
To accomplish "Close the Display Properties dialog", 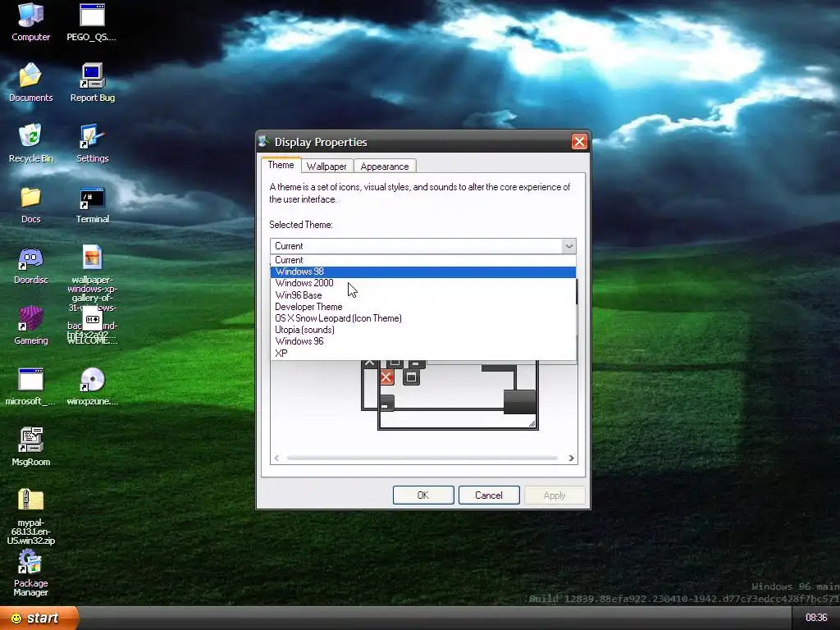I will click(x=579, y=141).
